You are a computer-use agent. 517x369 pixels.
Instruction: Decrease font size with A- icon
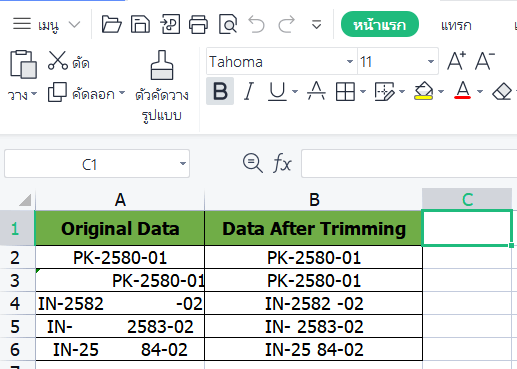[484, 61]
